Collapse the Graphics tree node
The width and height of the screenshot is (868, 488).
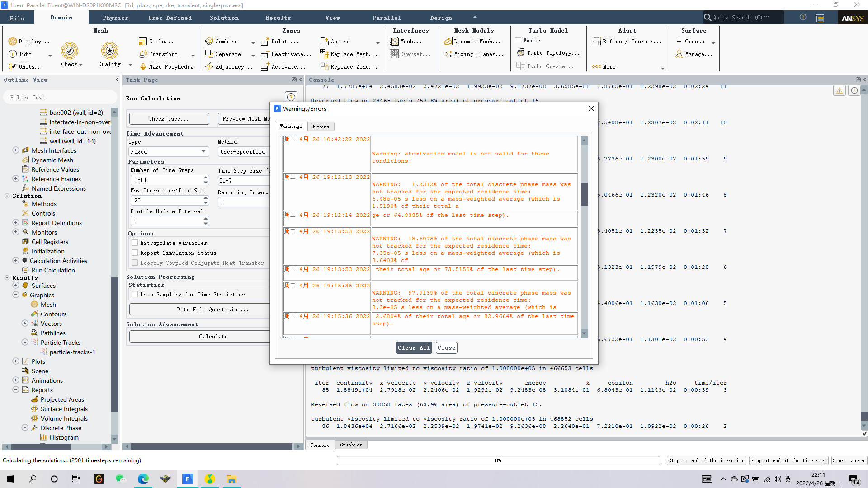pyautogui.click(x=16, y=295)
